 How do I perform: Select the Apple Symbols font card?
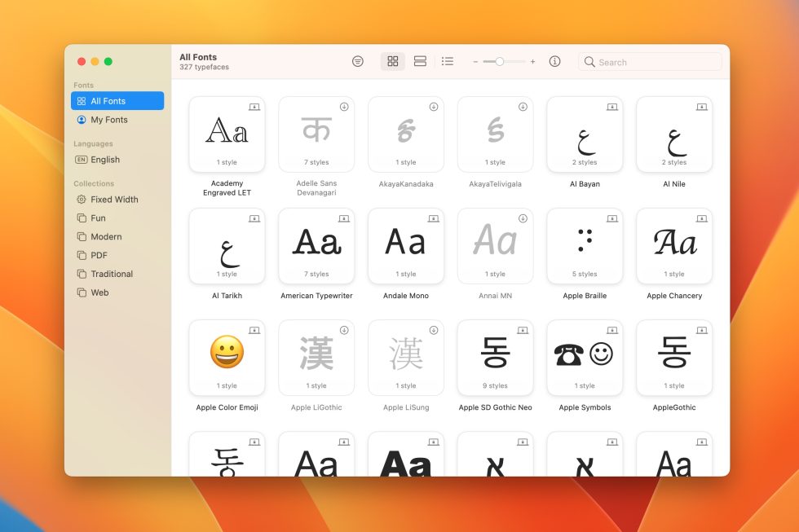tap(585, 358)
